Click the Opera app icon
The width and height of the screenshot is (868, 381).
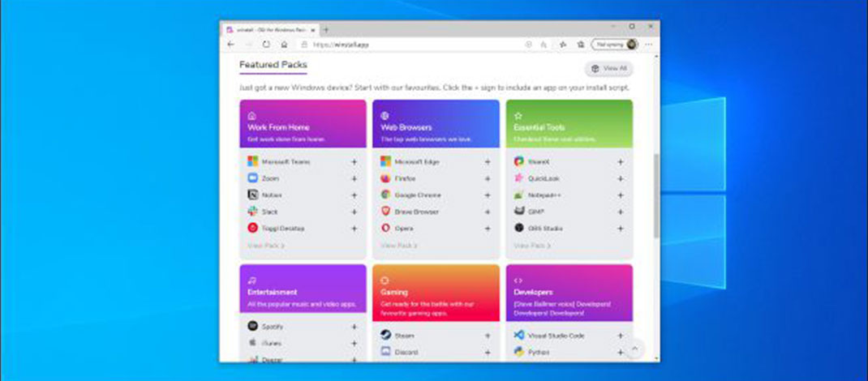coord(385,228)
